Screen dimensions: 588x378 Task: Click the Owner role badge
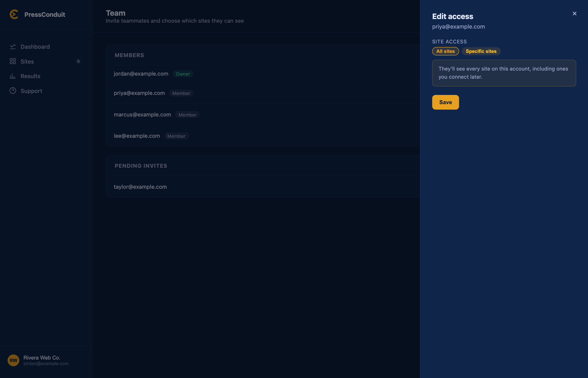pos(183,74)
